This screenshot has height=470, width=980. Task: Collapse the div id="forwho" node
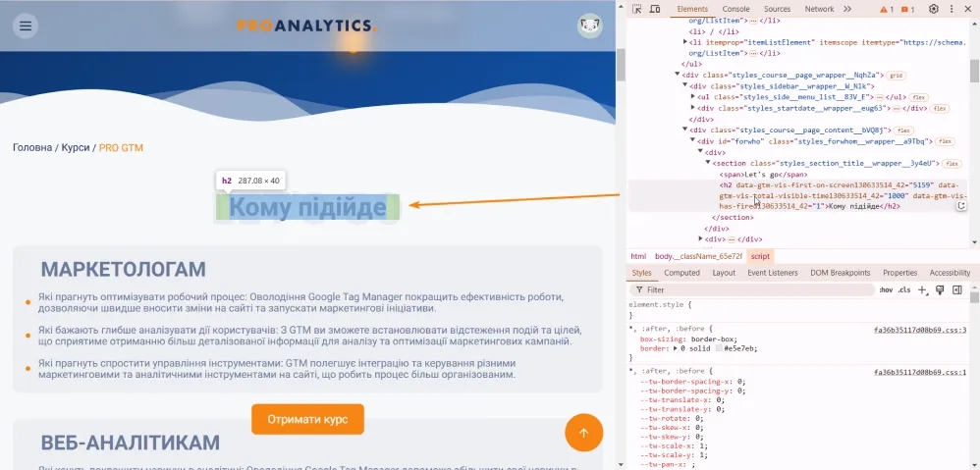pyautogui.click(x=692, y=141)
